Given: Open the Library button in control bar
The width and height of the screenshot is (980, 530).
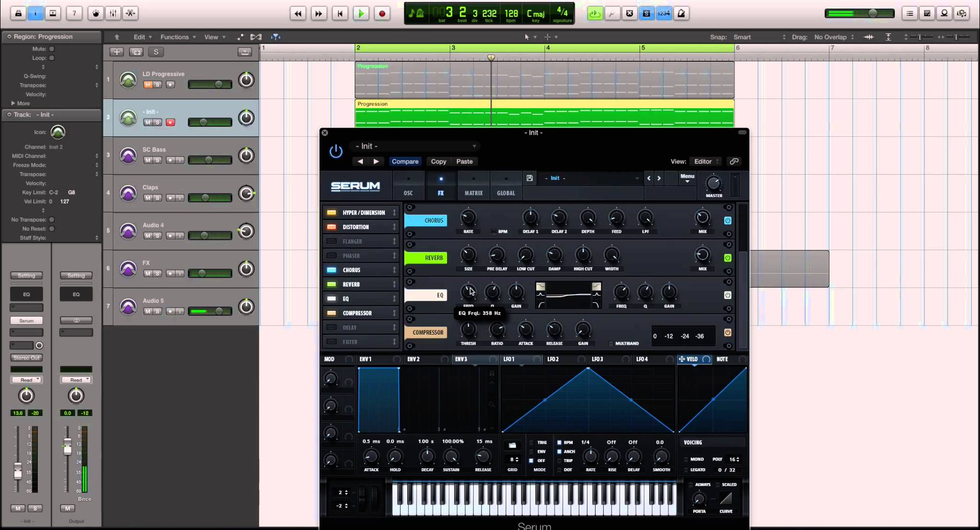Looking at the screenshot, I should pos(18,13).
